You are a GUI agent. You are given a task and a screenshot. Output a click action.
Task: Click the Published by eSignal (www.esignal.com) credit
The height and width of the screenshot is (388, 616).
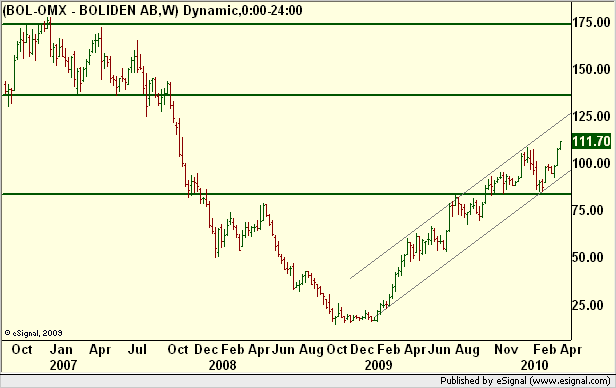[x=525, y=381]
